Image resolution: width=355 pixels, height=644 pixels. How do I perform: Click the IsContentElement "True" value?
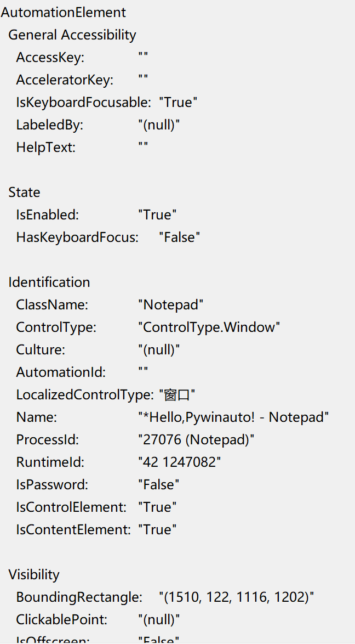pos(158,530)
